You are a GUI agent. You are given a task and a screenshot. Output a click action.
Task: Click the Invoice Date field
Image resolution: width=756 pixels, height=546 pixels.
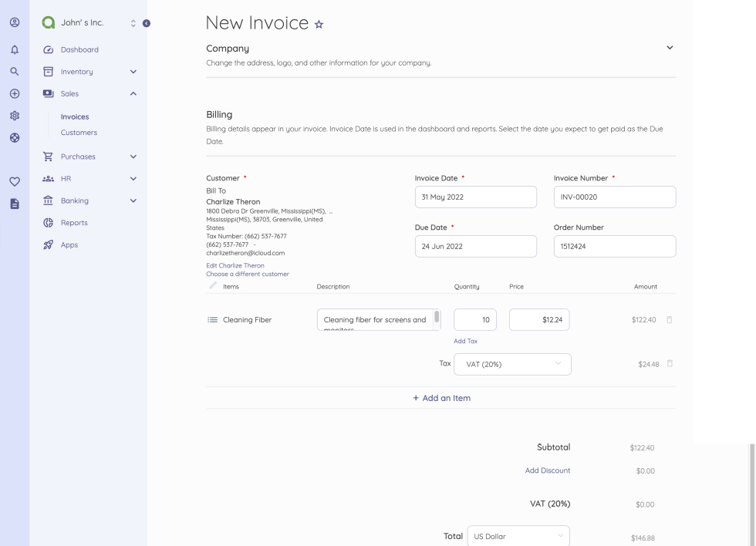pos(476,197)
